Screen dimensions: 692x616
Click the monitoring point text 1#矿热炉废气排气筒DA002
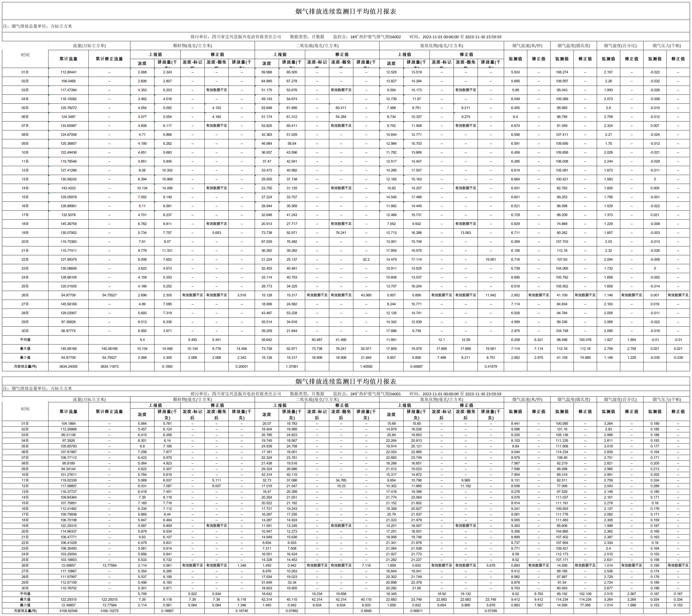375,37
